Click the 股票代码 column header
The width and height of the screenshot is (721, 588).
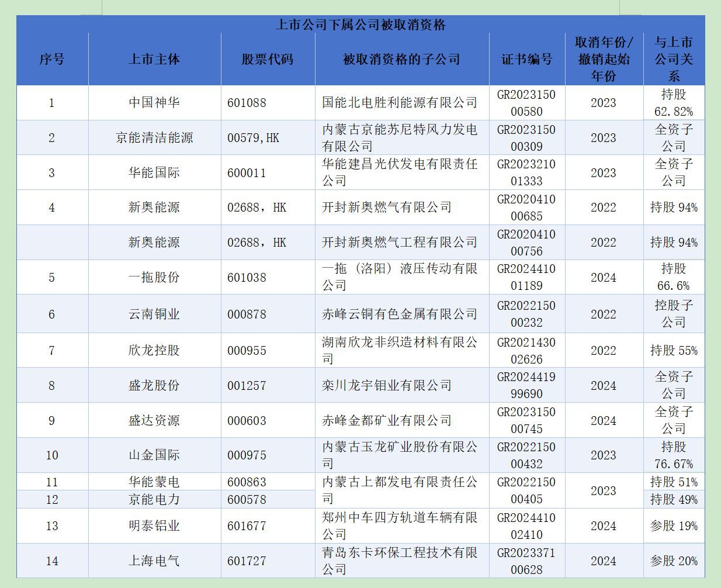click(x=268, y=59)
